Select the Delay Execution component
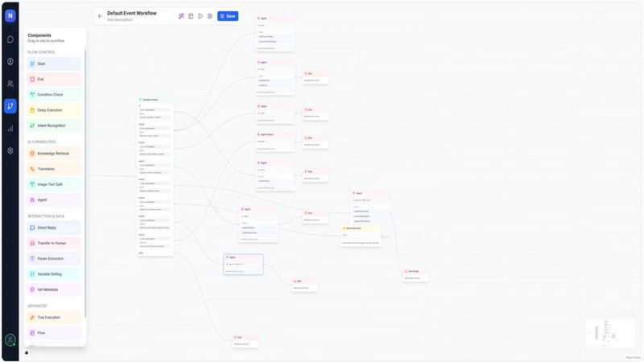This screenshot has height=362, width=644. pyautogui.click(x=54, y=110)
